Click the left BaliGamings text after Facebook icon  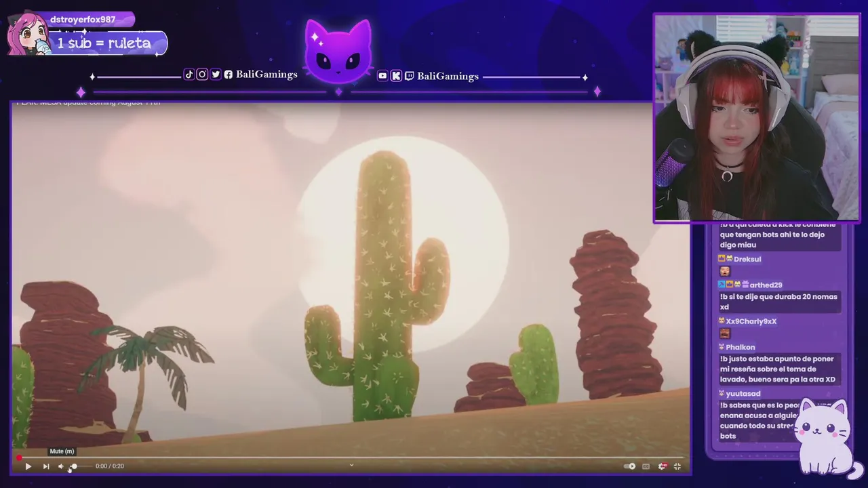click(267, 75)
